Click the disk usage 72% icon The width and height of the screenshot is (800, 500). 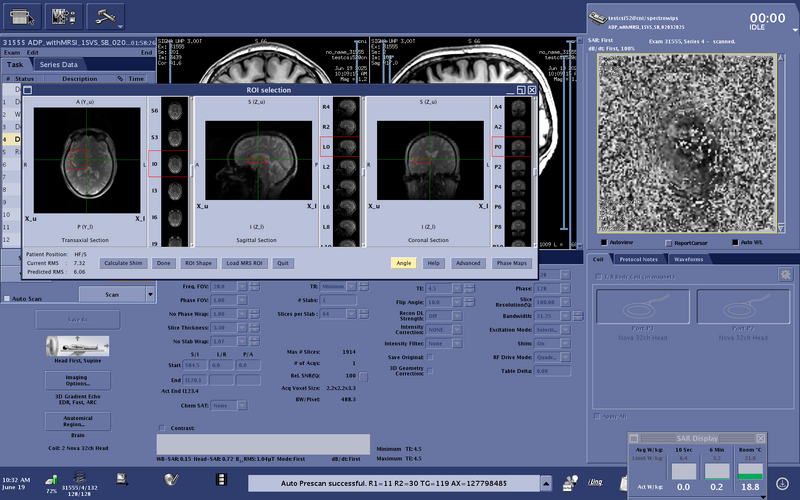tap(52, 480)
